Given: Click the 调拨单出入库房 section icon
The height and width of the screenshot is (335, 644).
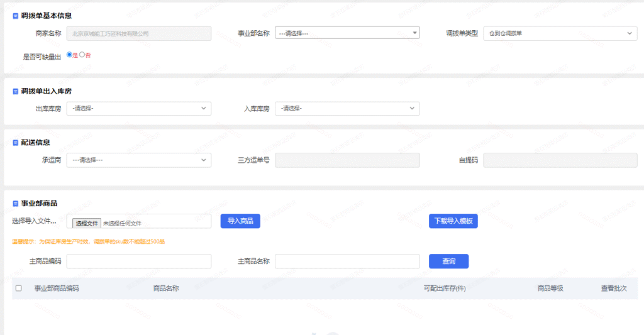Looking at the screenshot, I should coord(15,91).
